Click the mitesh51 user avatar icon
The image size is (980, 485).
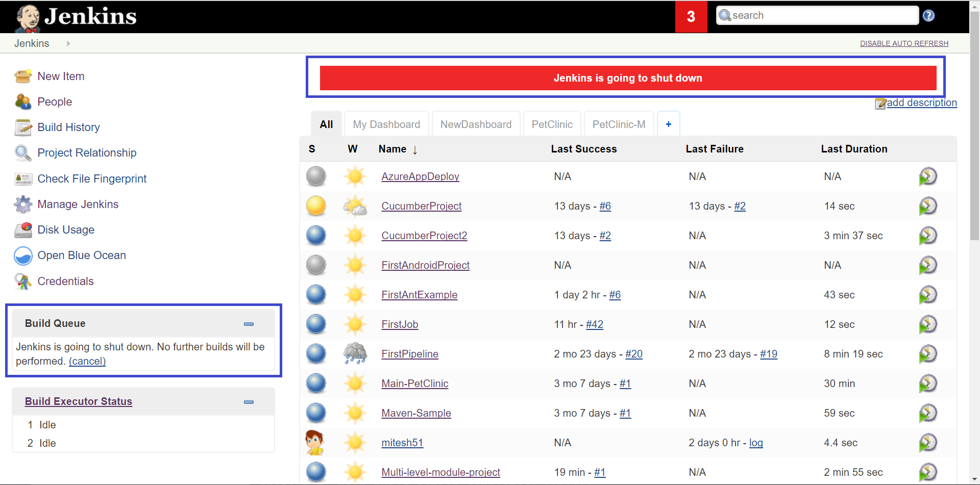click(315, 443)
